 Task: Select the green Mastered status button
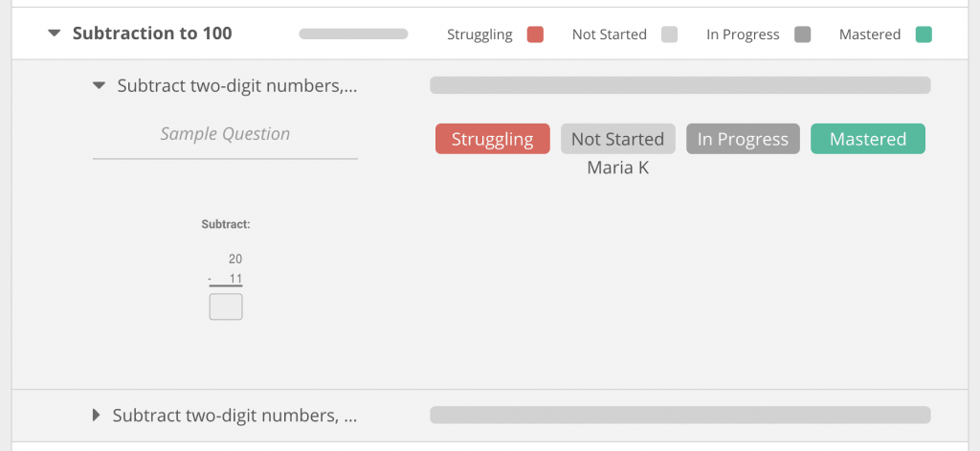[867, 139]
